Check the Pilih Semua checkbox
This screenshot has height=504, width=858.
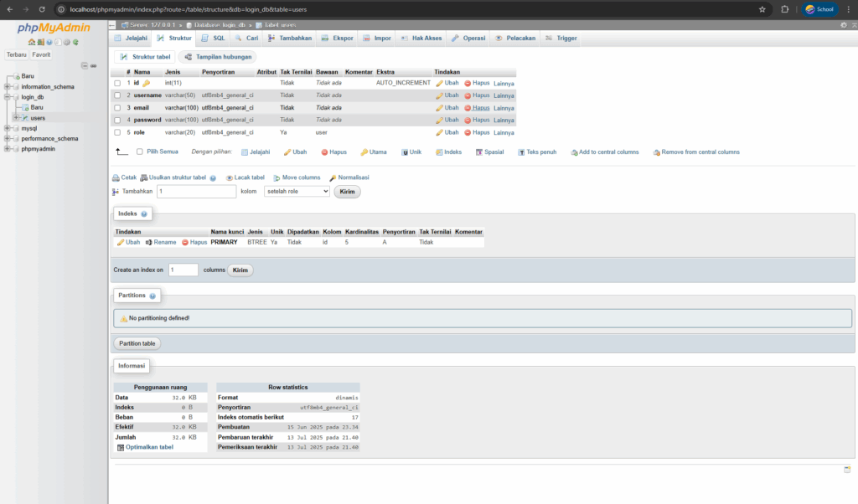click(x=140, y=152)
